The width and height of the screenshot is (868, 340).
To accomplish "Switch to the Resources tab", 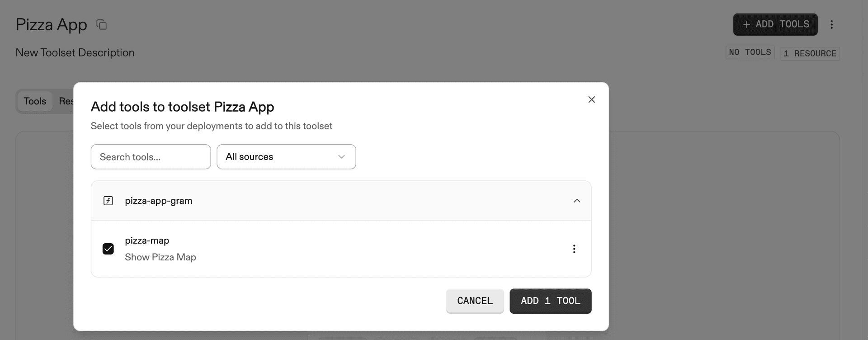I will [x=67, y=101].
